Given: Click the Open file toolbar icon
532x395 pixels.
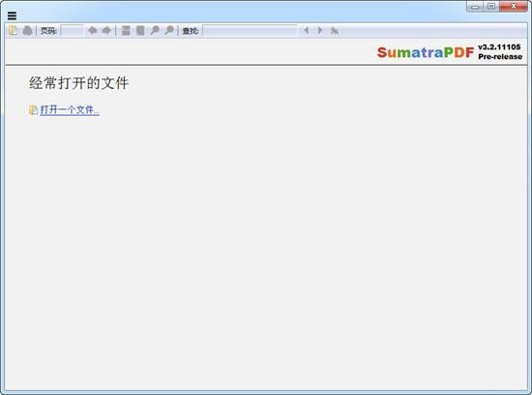Looking at the screenshot, I should pos(13,31).
